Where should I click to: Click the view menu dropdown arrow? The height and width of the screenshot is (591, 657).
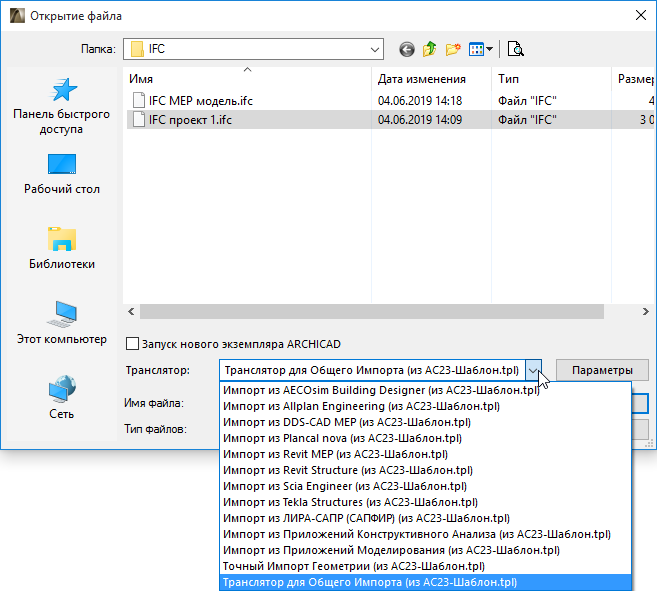click(x=489, y=49)
